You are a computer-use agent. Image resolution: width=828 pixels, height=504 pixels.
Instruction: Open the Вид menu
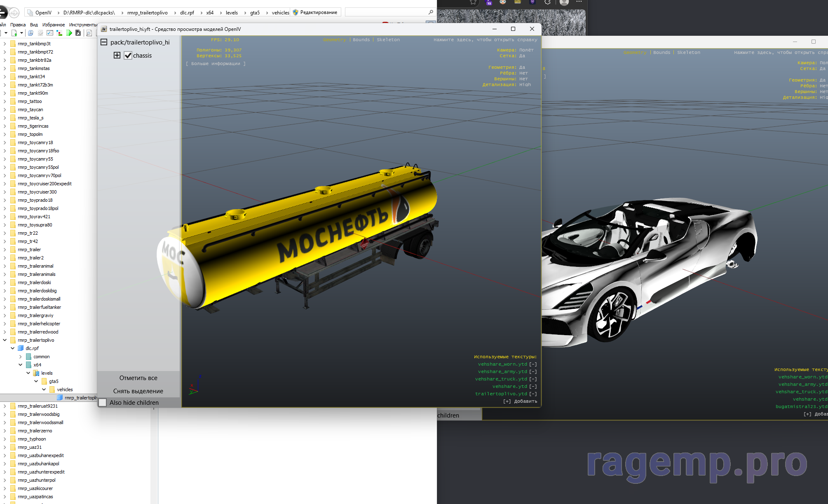pyautogui.click(x=34, y=25)
